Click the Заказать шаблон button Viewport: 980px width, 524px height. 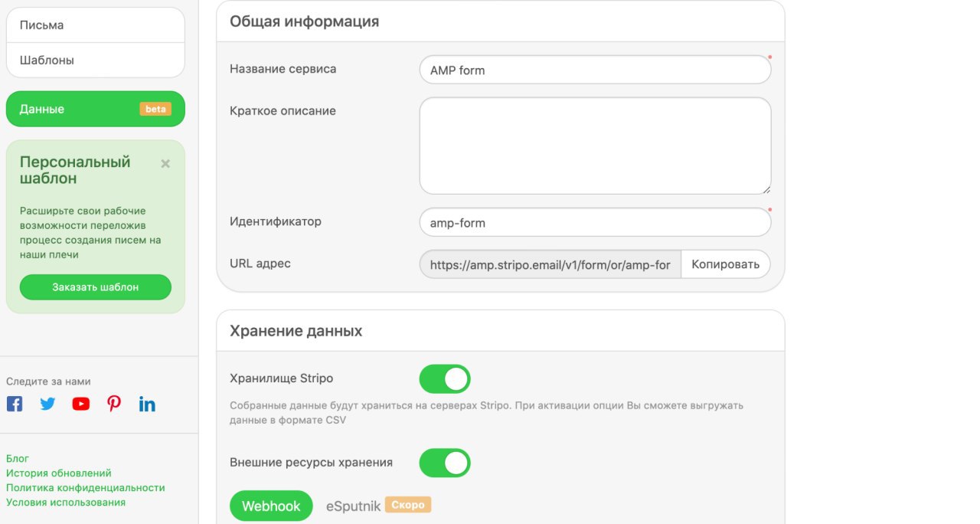(x=96, y=287)
